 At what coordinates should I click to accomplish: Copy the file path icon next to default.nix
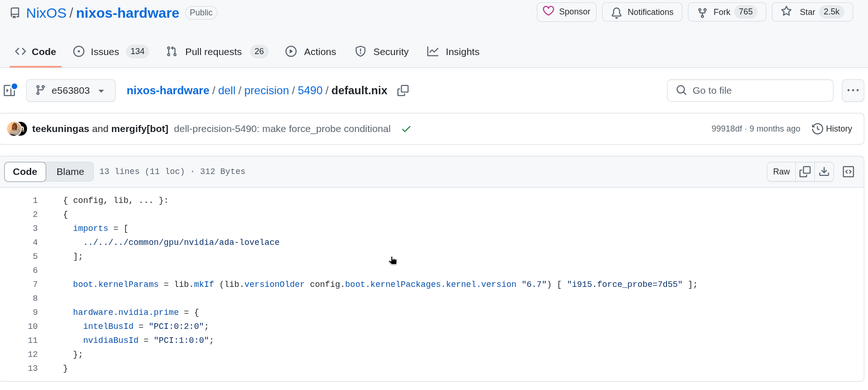pos(403,91)
